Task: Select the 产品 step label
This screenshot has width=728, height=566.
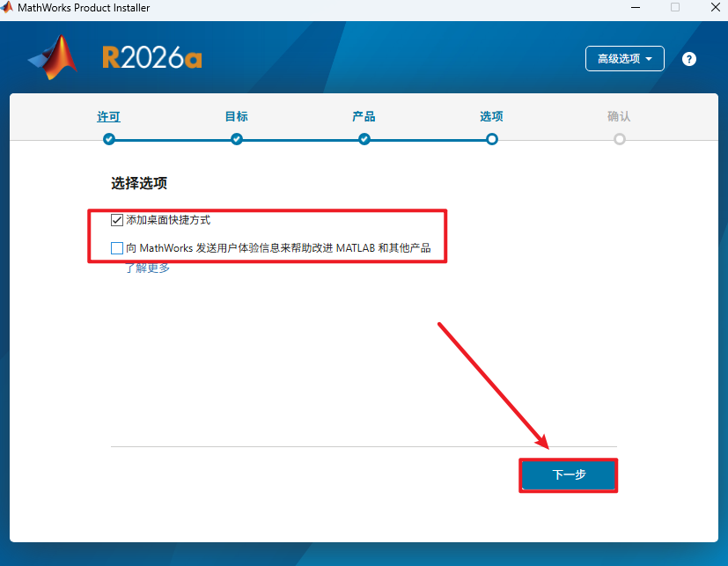Action: coord(364,116)
